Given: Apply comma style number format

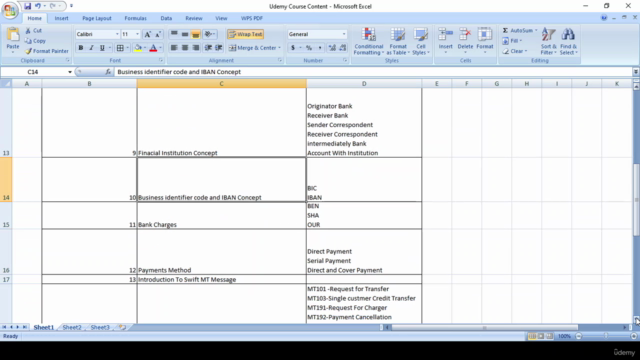Looking at the screenshot, I should coord(320,48).
